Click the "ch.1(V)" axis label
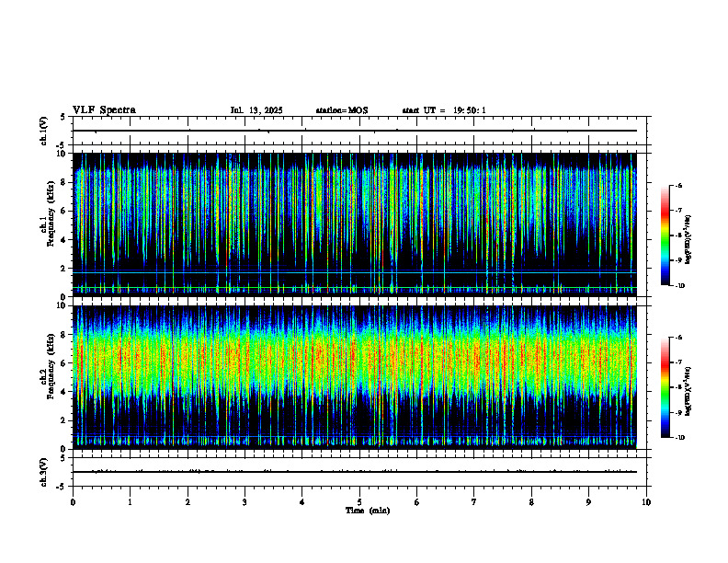The width and height of the screenshot is (728, 563). [44, 131]
